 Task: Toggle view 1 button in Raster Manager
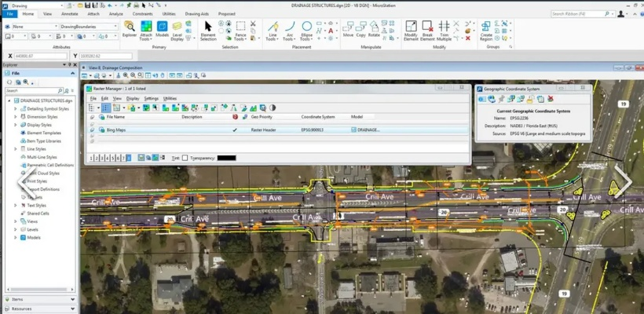(x=92, y=158)
